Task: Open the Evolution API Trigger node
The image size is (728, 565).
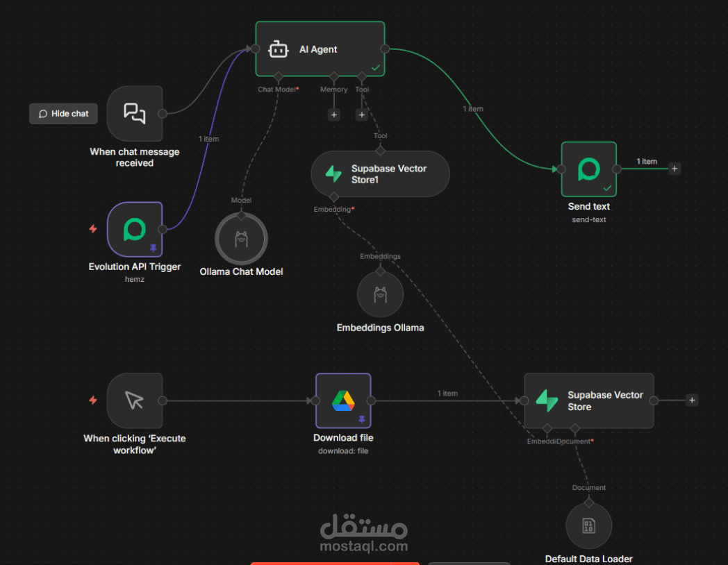Action: pyautogui.click(x=135, y=229)
